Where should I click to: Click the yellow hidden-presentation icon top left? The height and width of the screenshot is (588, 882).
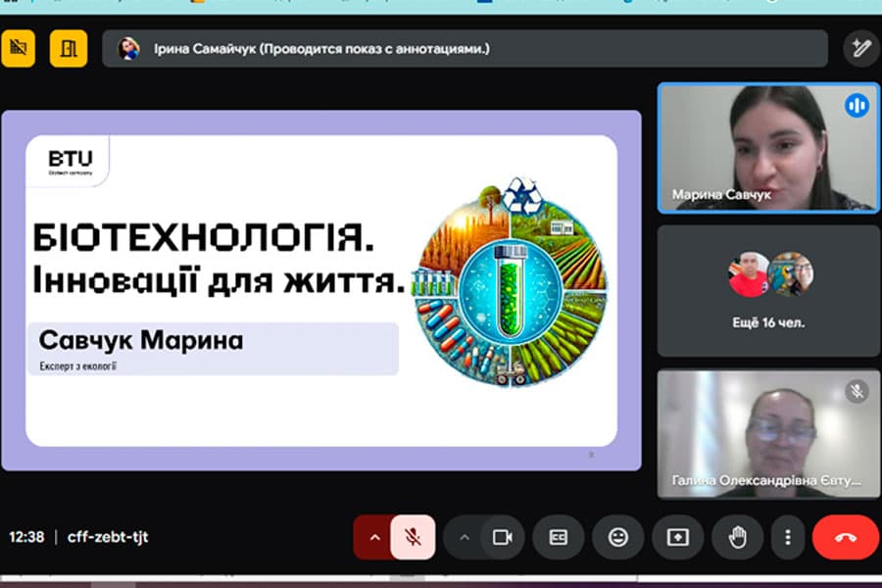tap(21, 47)
